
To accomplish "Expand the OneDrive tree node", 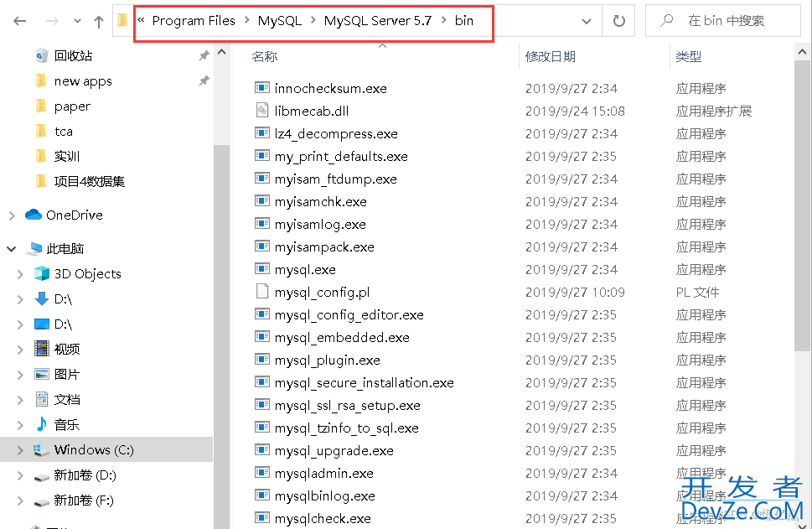I will pyautogui.click(x=12, y=215).
